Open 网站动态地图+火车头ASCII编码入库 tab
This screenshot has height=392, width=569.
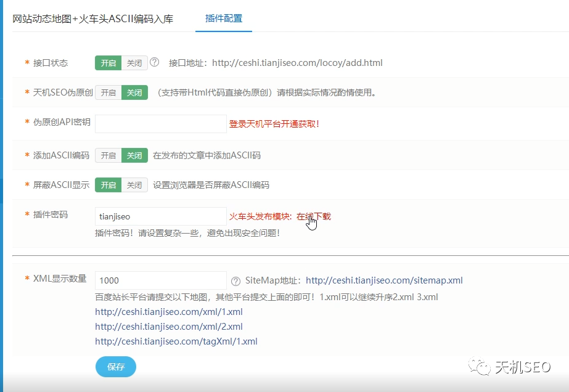pos(93,19)
